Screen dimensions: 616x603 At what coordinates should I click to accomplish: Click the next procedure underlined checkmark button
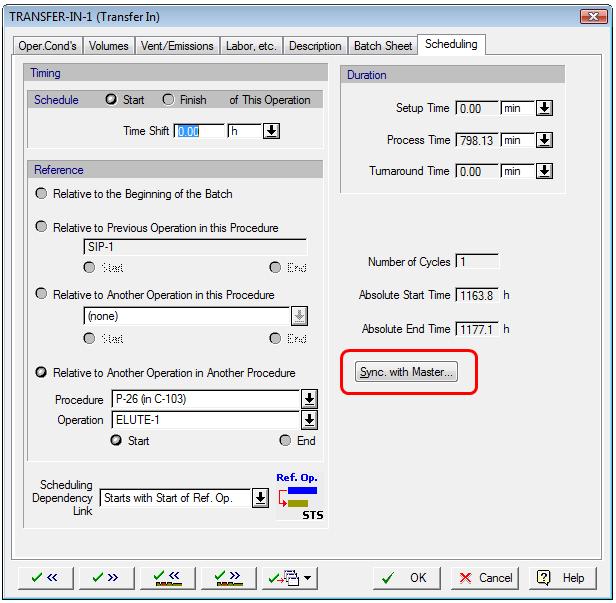(228, 578)
